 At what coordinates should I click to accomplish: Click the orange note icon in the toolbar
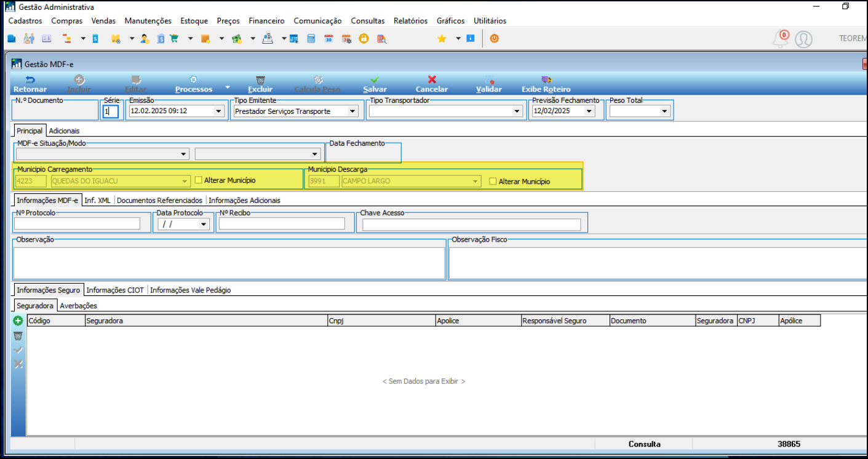(x=205, y=38)
